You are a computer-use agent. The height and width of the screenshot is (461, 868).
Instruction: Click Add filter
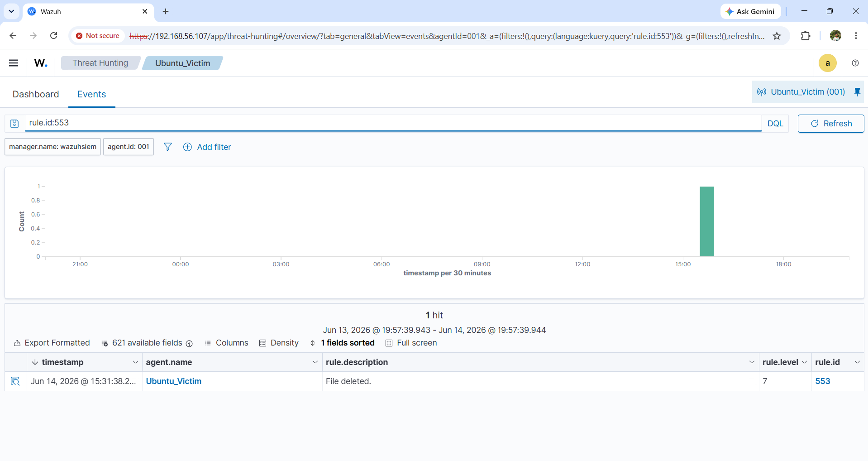point(207,147)
